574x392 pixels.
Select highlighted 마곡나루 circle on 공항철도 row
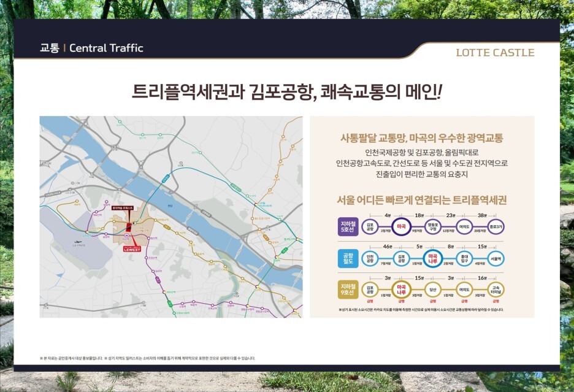coord(433,259)
